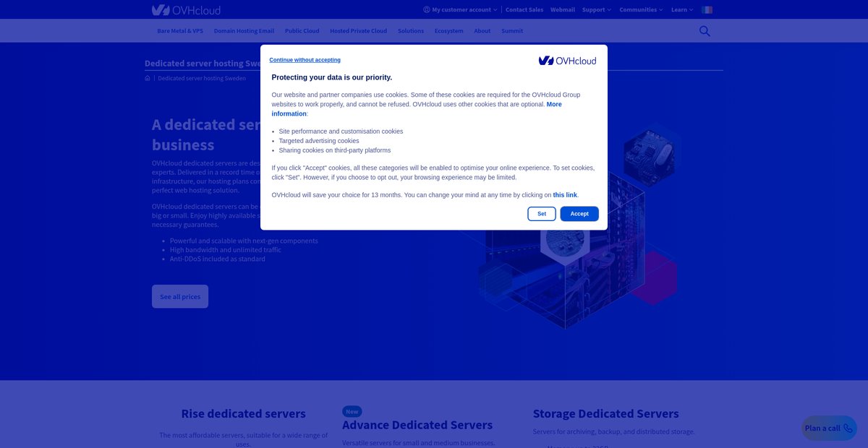Click the OVHcloud logo in cookie dialog
Image resolution: width=868 pixels, height=448 pixels.
point(567,61)
